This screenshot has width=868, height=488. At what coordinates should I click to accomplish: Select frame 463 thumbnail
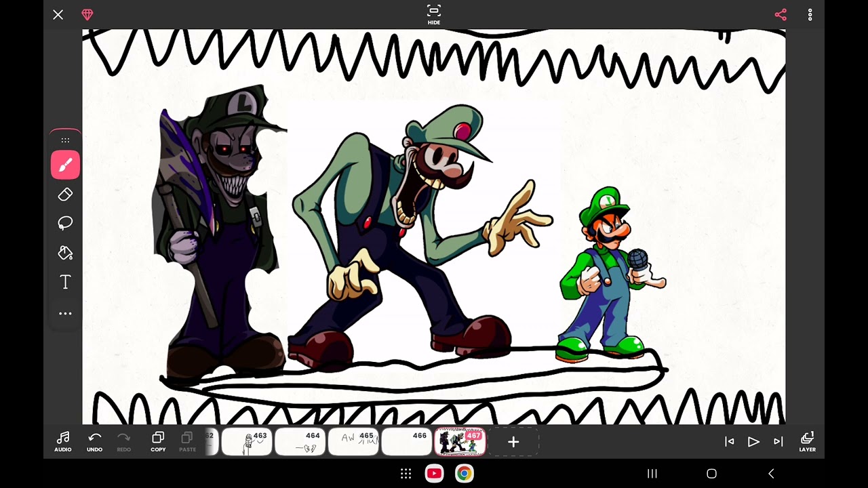coord(247,442)
